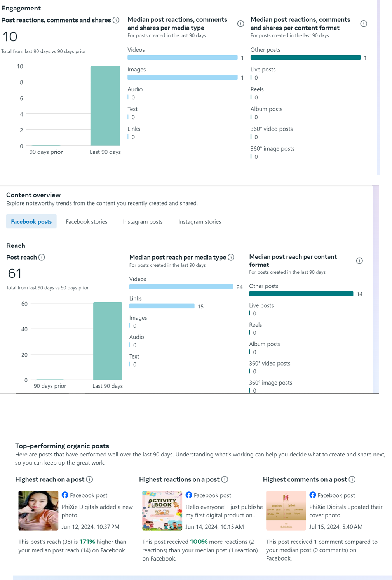The height and width of the screenshot is (580, 392).
Task: Open the Instagram posts tab
Action: click(x=143, y=222)
